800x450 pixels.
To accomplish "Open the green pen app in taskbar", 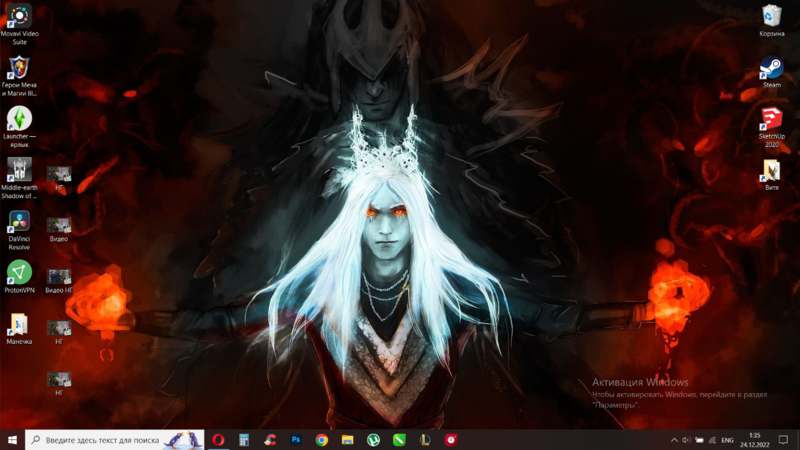I will (399, 440).
